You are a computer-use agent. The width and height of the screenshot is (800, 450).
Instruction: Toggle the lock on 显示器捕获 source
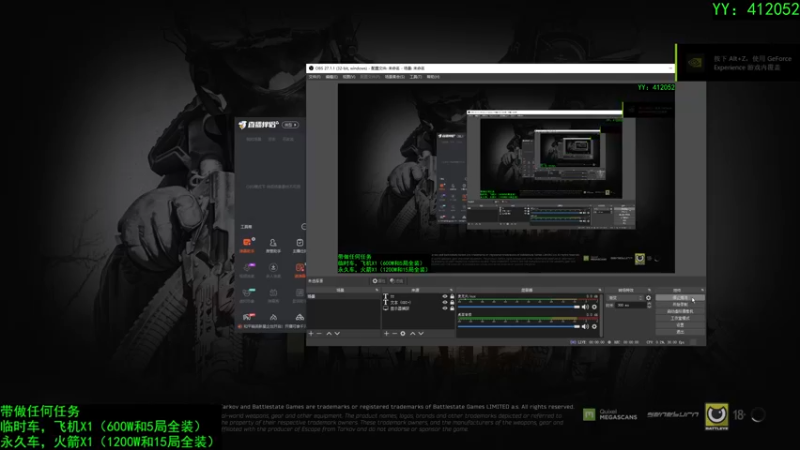tap(452, 309)
